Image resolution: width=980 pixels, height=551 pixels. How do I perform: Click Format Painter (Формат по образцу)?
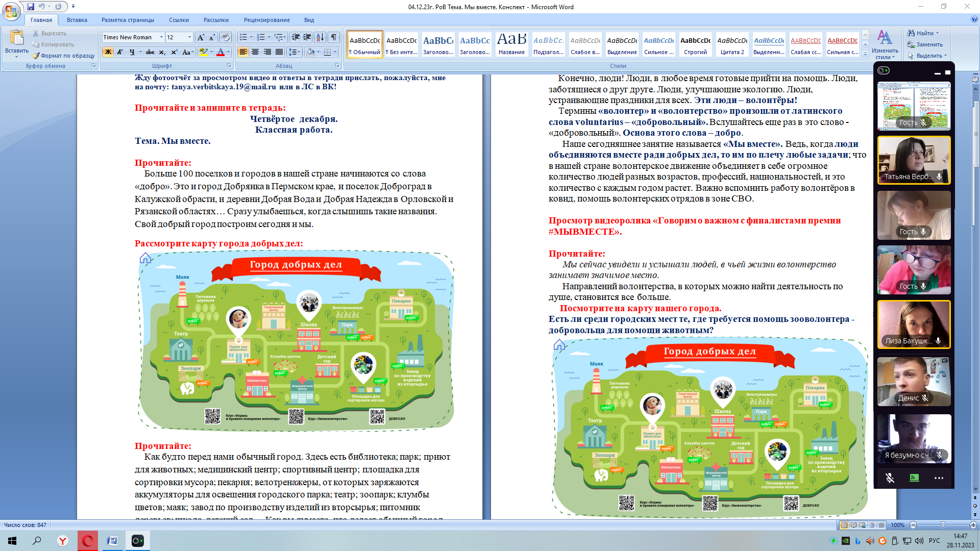tap(64, 56)
